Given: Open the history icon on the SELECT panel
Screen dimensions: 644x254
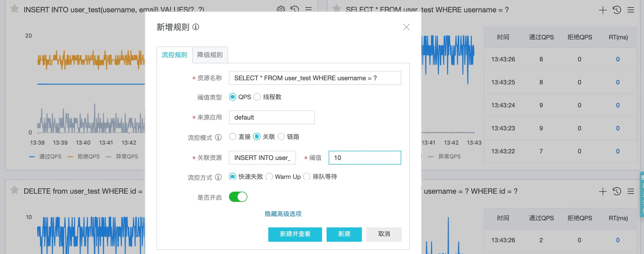Looking at the screenshot, I should pyautogui.click(x=617, y=10).
